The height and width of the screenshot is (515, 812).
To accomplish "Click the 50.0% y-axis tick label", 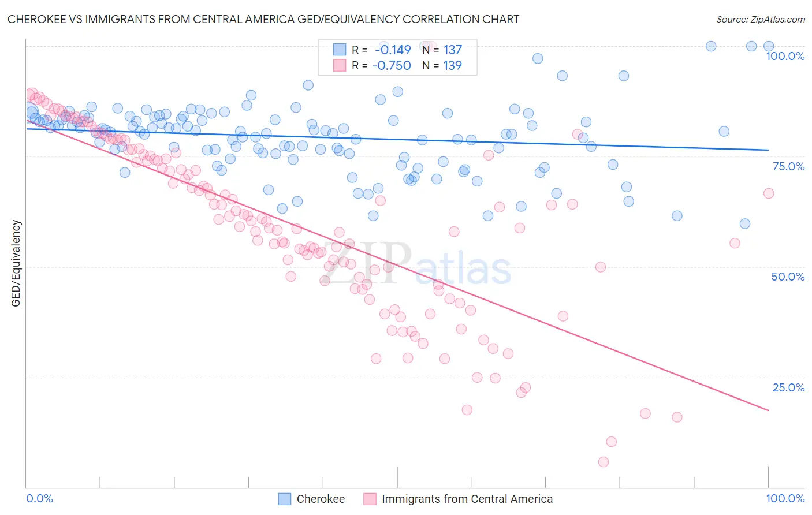I will [788, 277].
